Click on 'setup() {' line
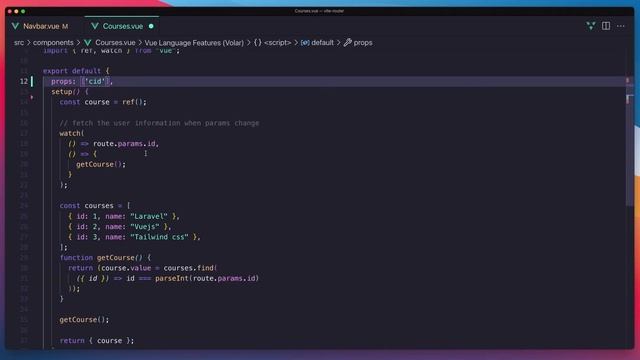 (69, 92)
